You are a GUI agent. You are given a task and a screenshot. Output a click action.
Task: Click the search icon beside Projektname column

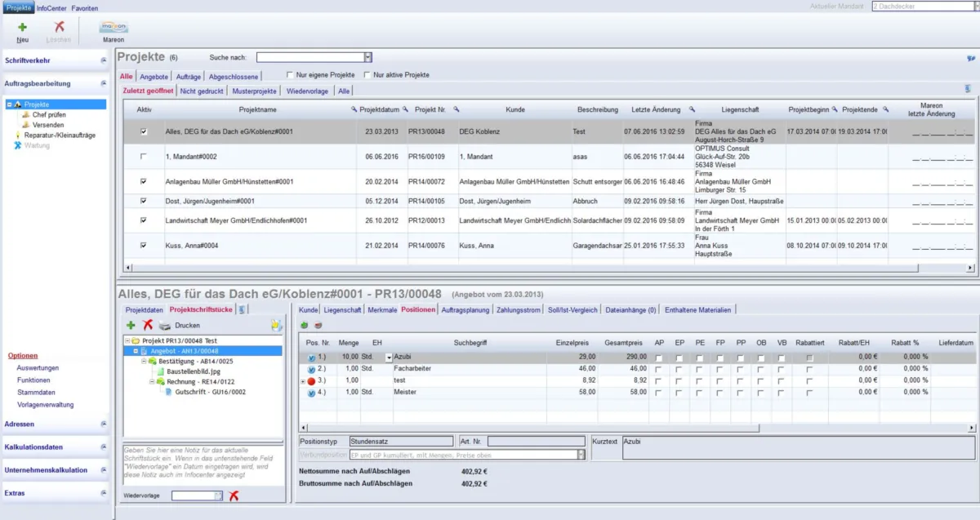click(x=354, y=109)
